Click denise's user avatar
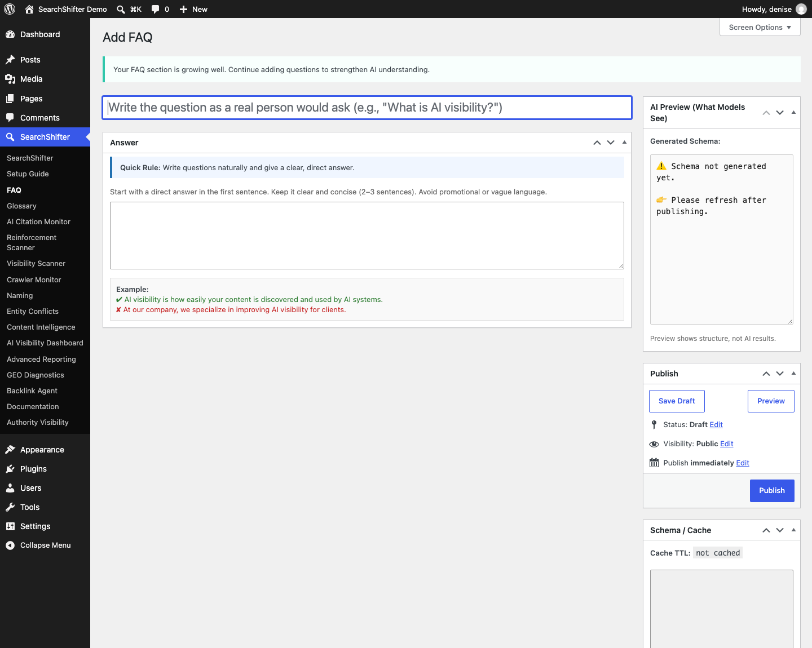 click(801, 9)
